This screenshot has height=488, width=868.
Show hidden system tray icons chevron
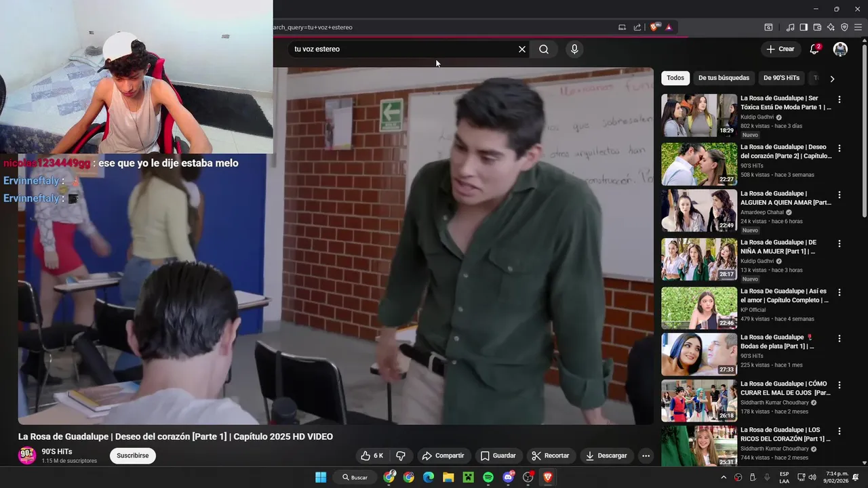point(724,477)
